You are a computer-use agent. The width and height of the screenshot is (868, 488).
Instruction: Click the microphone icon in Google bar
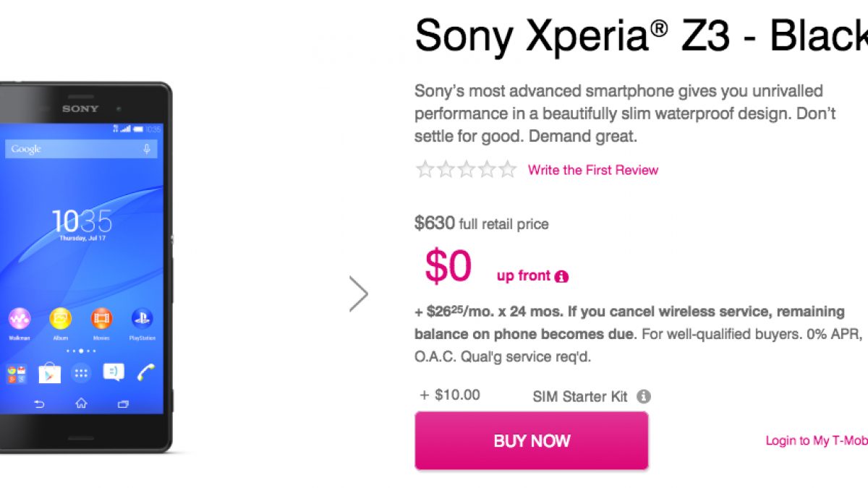click(x=147, y=149)
